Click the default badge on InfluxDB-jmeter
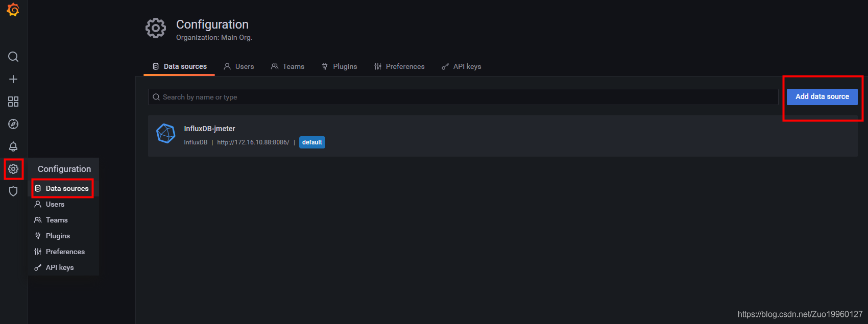 312,142
